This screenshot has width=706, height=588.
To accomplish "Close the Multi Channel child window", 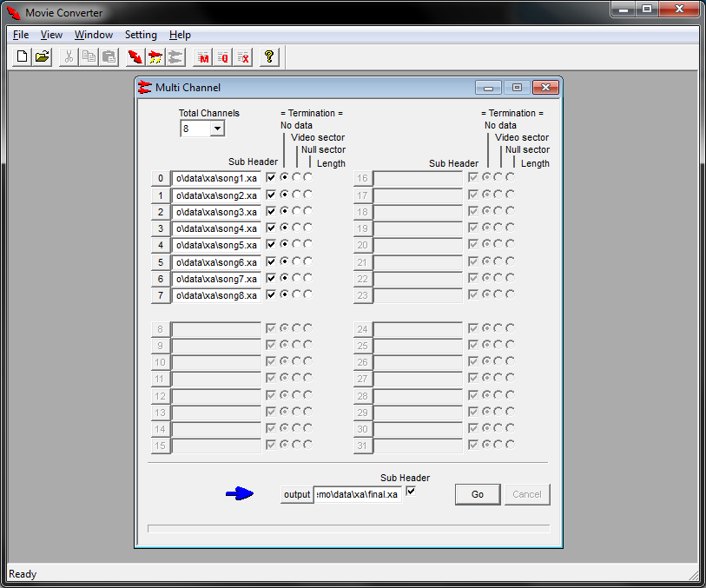I will 545,88.
